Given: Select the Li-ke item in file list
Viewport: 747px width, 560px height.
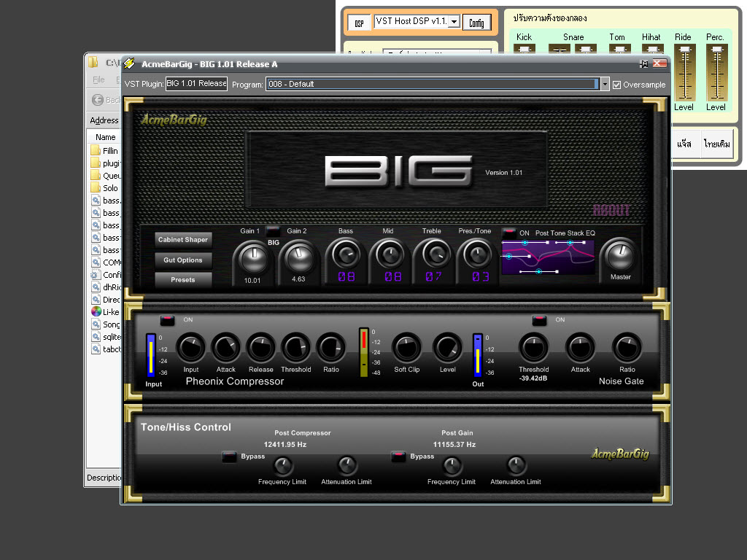Looking at the screenshot, I should point(105,312).
